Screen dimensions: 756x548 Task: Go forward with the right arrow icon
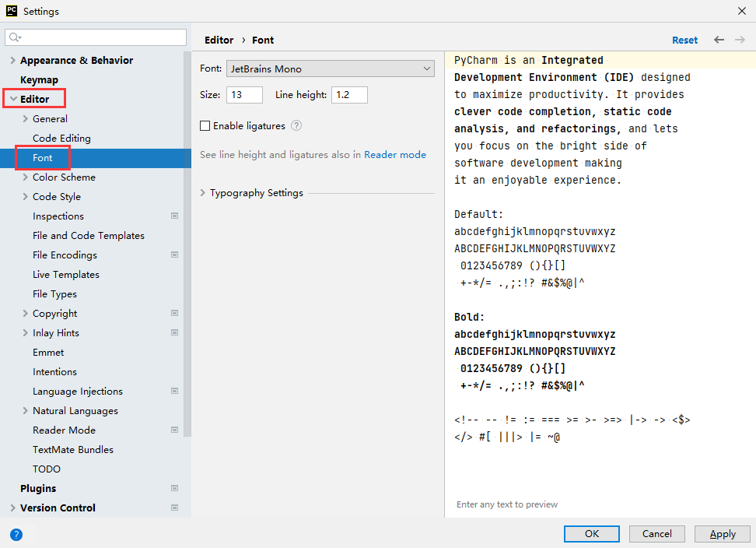click(x=740, y=40)
